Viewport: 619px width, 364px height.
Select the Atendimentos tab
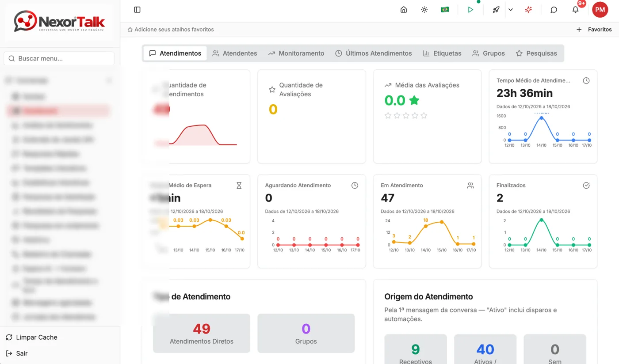[x=175, y=53]
